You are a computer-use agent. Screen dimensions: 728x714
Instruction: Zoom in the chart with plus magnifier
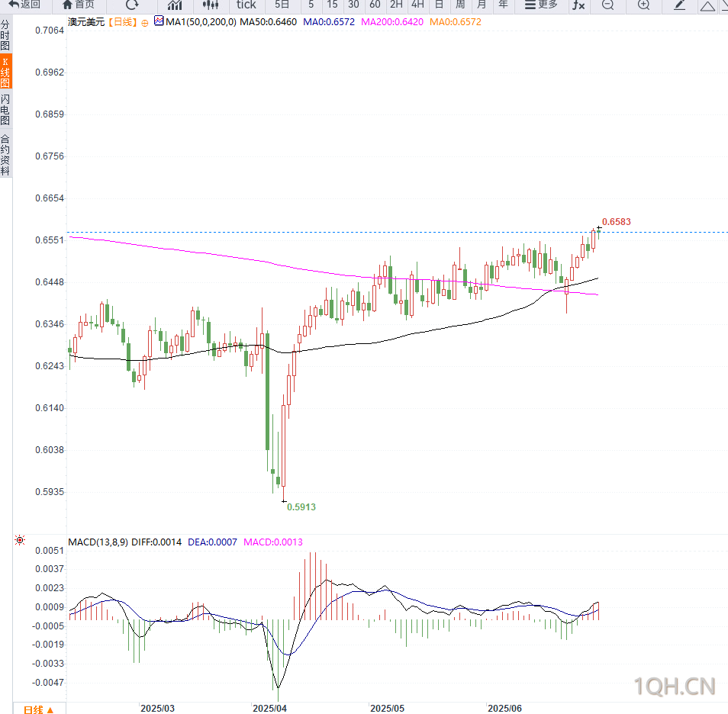click(x=643, y=5)
